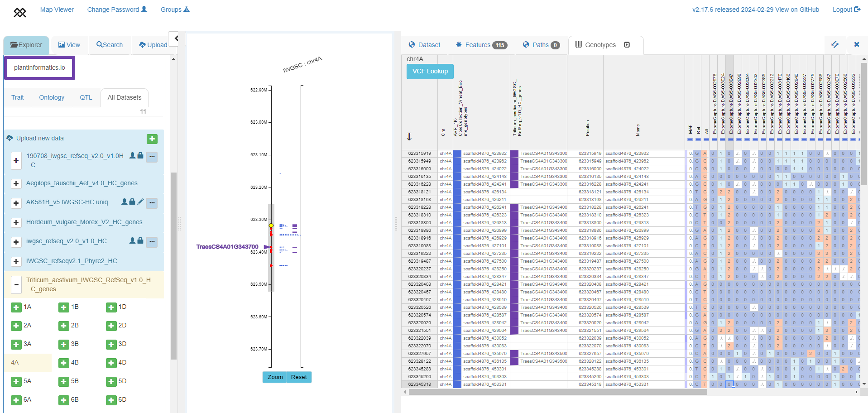
Task: Add chromosome 5D with its plus icon
Action: [x=111, y=382]
